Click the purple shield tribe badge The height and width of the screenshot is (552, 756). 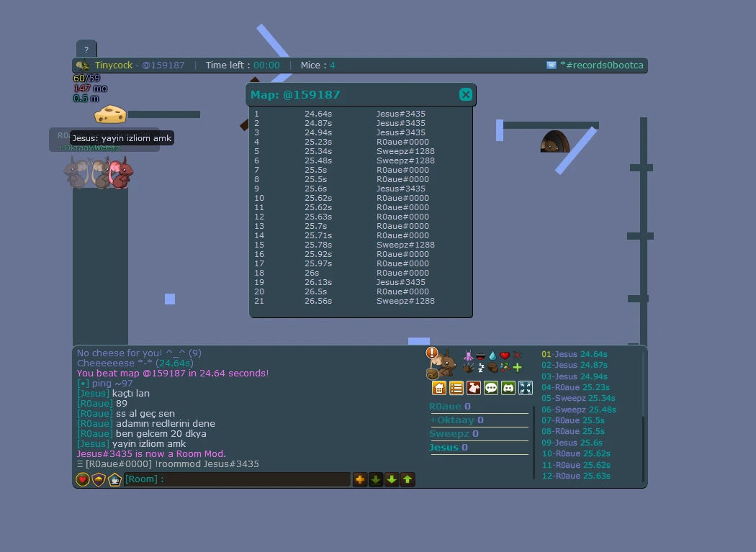click(x=99, y=479)
